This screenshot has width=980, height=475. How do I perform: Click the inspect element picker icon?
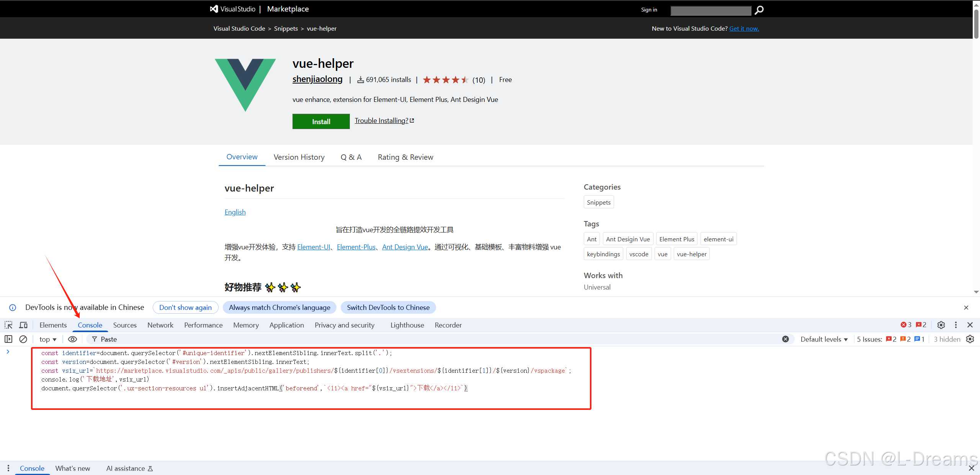(8, 325)
